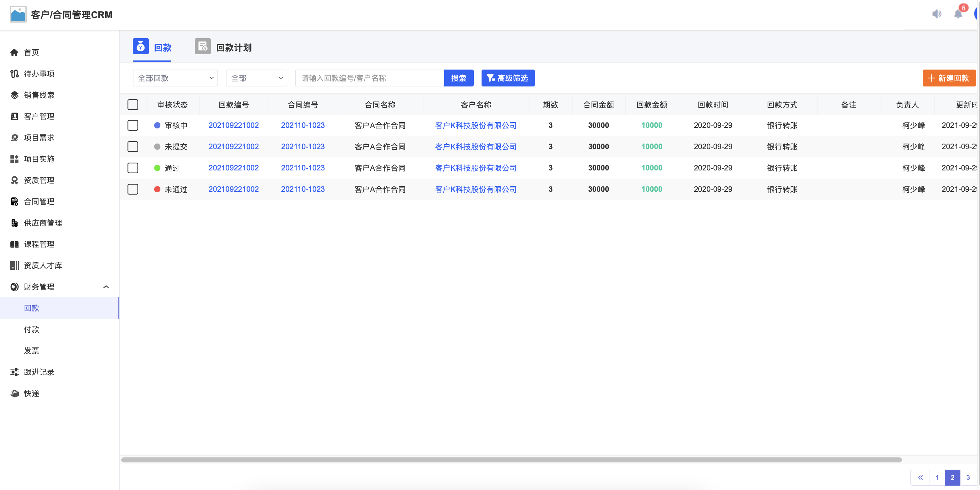Click the horizontal table scrollbar
This screenshot has height=490, width=980.
pos(511,460)
